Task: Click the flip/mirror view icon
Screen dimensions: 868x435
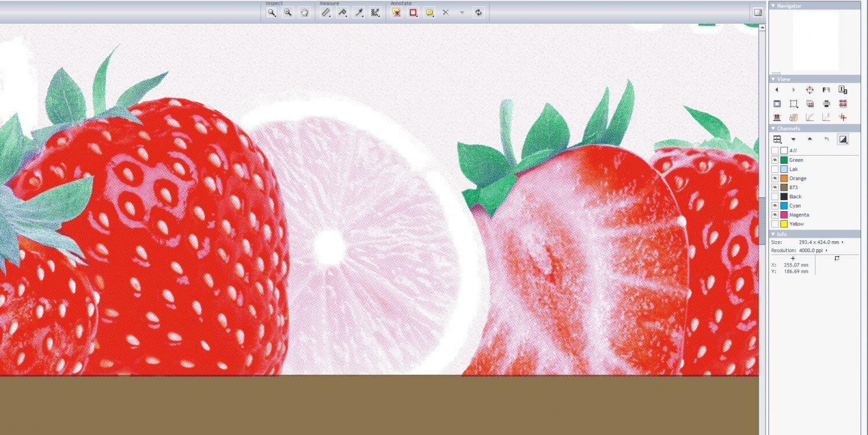Action: 826,90
